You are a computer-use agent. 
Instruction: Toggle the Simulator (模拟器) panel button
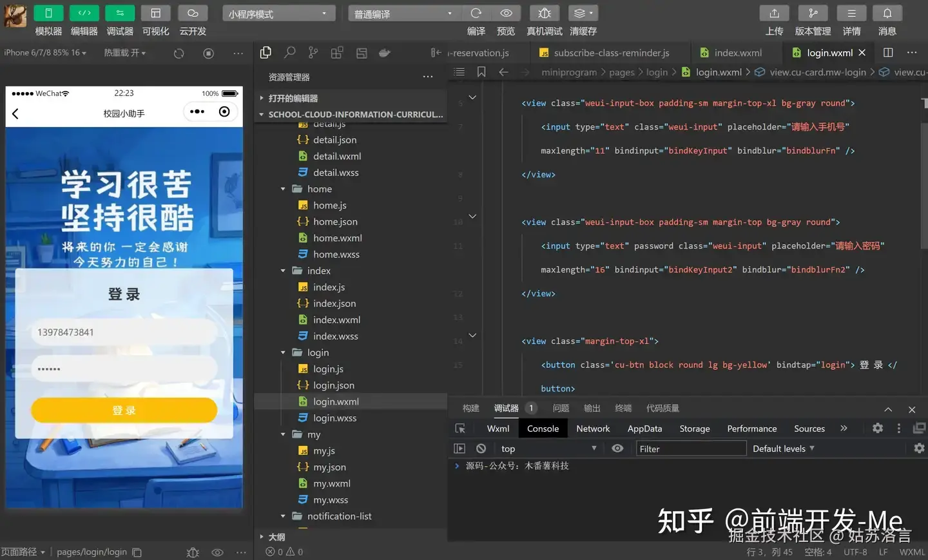coord(48,14)
